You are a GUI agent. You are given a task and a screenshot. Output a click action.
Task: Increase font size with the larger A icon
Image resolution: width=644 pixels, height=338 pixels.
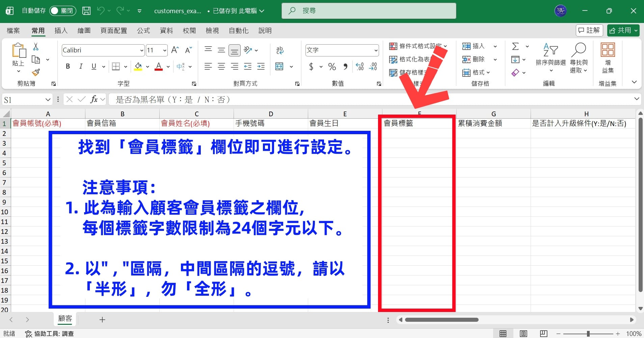[175, 50]
